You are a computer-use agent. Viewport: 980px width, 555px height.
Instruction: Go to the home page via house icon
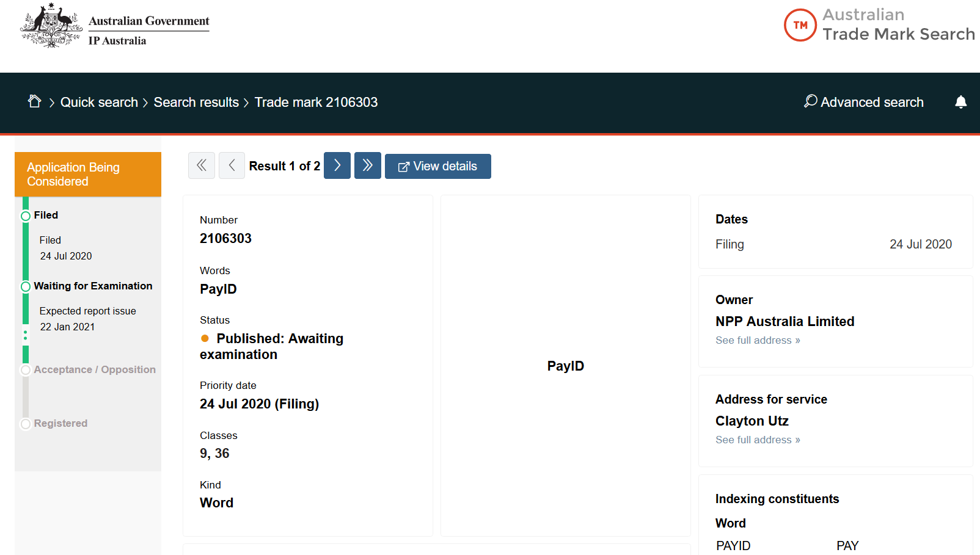35,101
